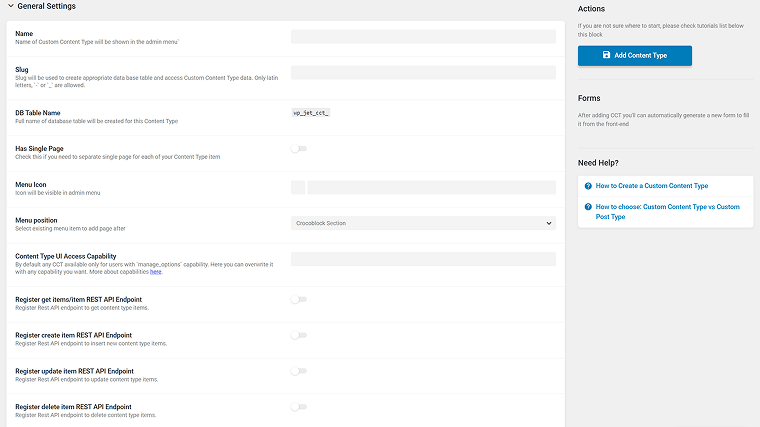Click question icon beside Custom Content Type vs Post Type
The width and height of the screenshot is (760, 427).
588,206
